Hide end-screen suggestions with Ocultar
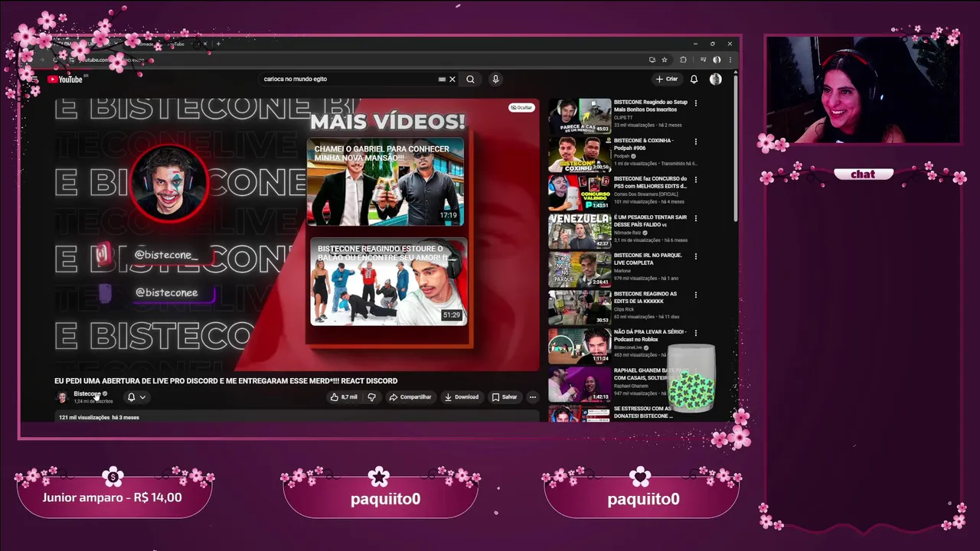 coord(521,107)
